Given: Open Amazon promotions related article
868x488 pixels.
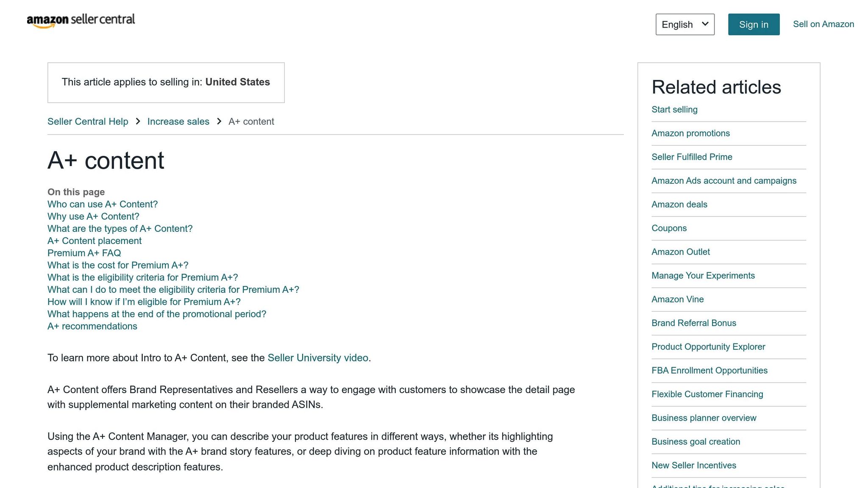Looking at the screenshot, I should point(690,133).
